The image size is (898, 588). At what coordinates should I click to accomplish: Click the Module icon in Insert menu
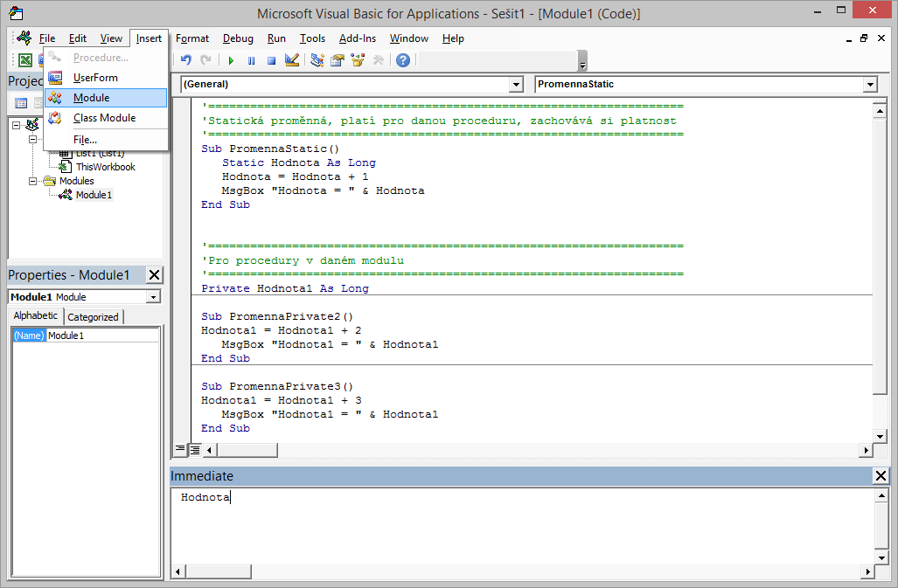click(x=55, y=98)
